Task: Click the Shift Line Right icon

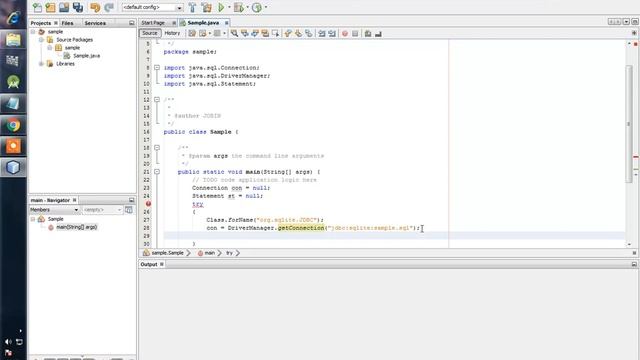Action: (332, 33)
